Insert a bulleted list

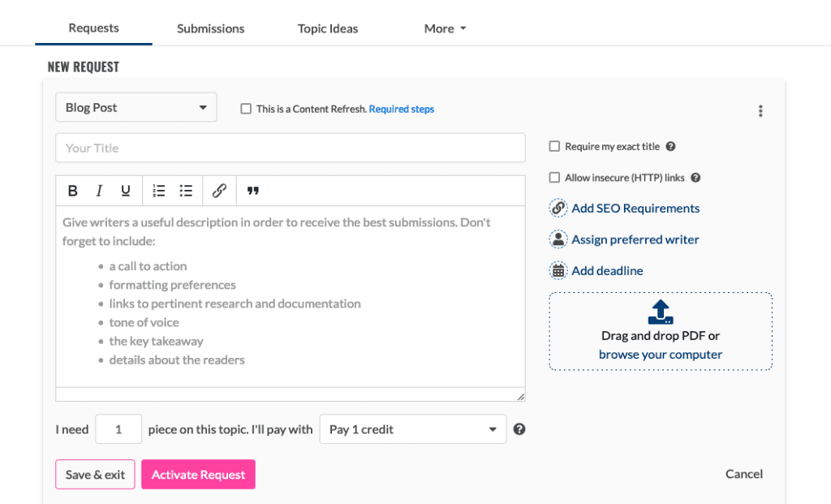pyautogui.click(x=186, y=191)
